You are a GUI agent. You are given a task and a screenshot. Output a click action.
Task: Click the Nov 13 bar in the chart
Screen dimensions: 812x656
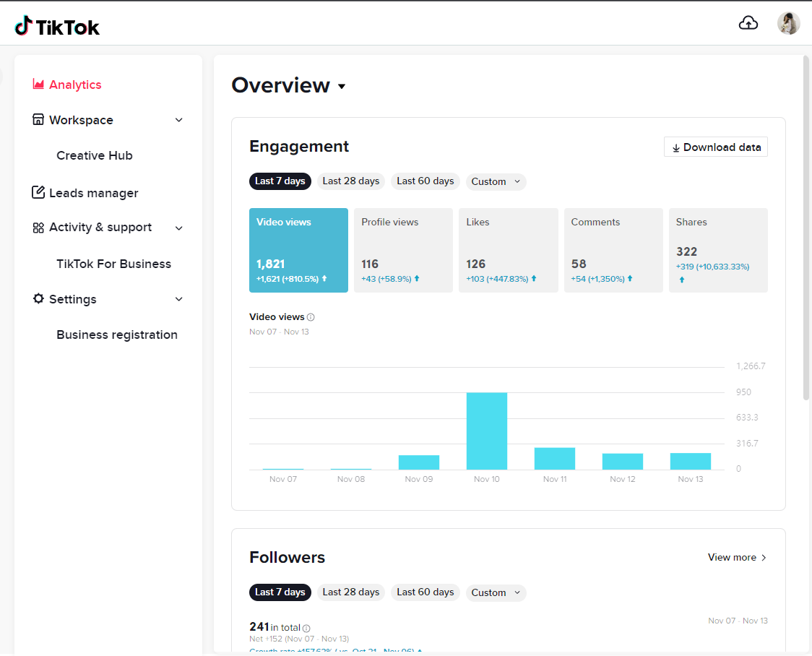pos(691,462)
